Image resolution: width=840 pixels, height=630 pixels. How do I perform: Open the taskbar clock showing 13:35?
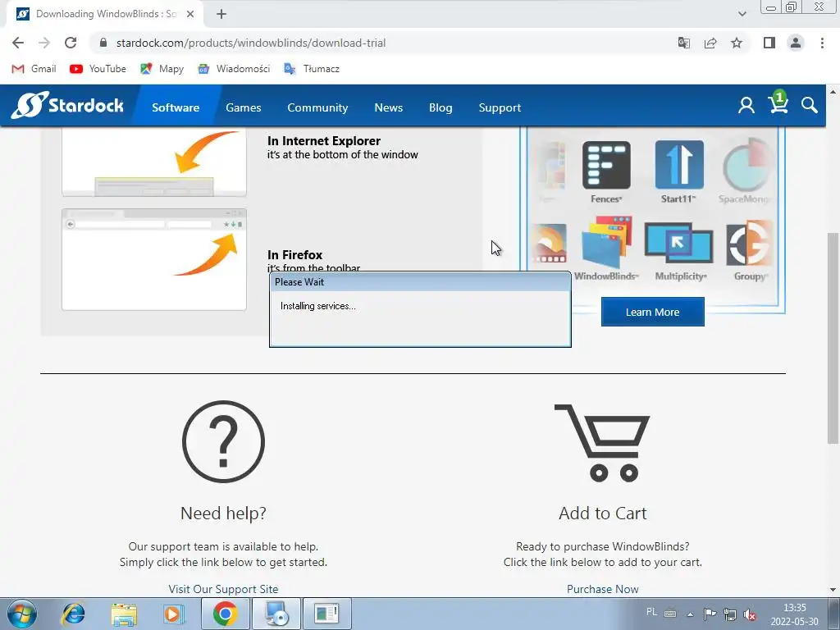(x=794, y=614)
